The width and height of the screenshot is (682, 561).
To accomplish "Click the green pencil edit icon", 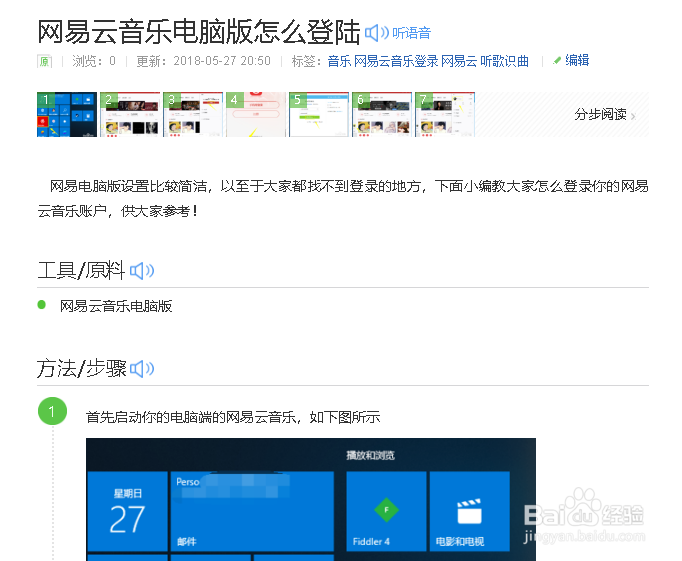I will click(557, 61).
